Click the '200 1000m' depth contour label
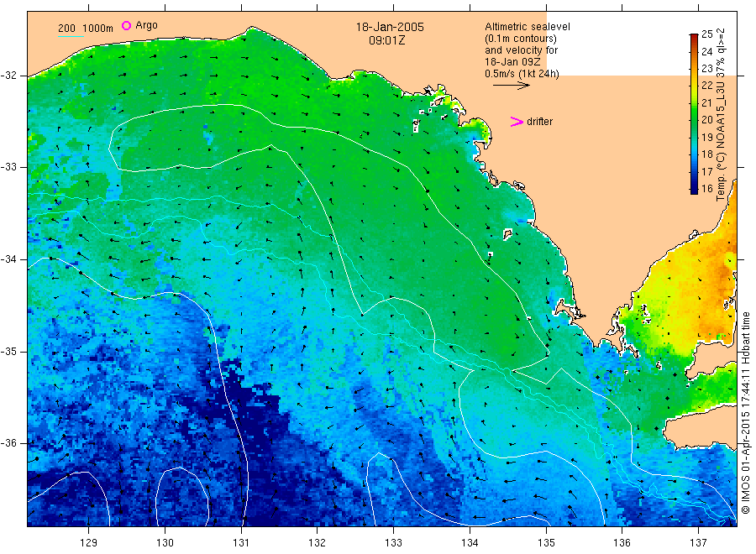This screenshot has width=756, height=554. 86,29
